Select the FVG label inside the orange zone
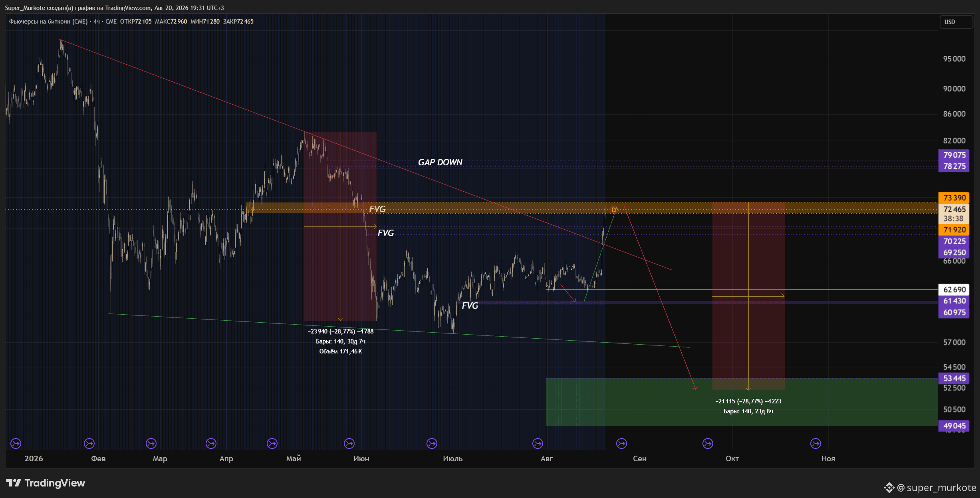Viewport: 980px width, 498px height. [377, 209]
